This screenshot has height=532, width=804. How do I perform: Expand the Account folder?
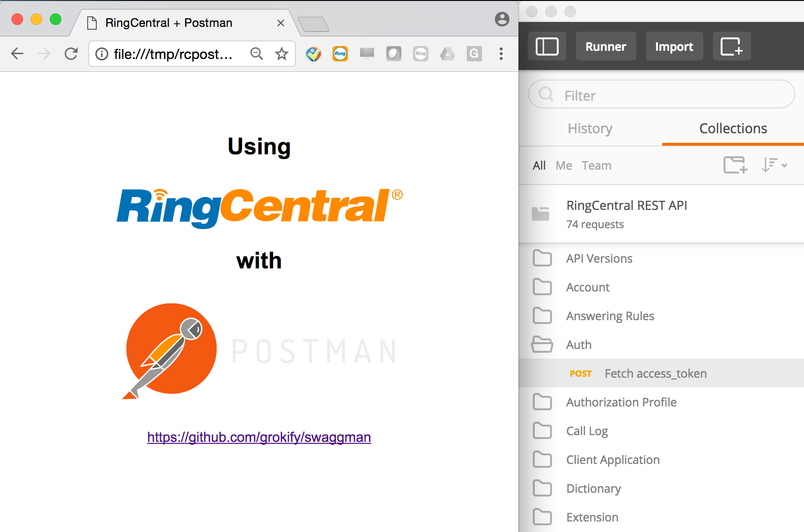click(x=661, y=287)
